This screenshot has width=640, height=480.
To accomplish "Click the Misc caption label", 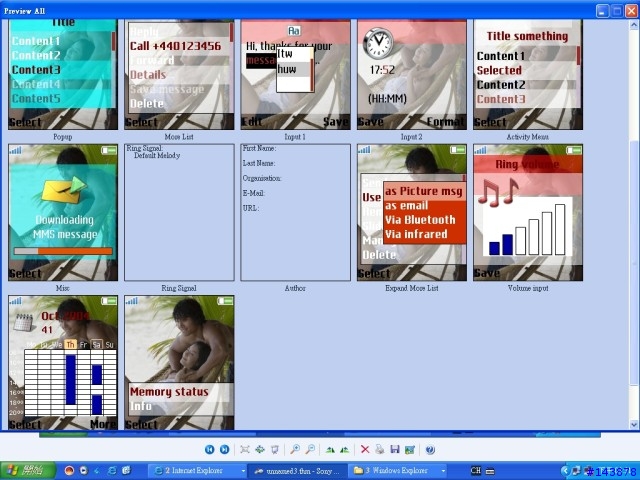I will (x=62, y=288).
